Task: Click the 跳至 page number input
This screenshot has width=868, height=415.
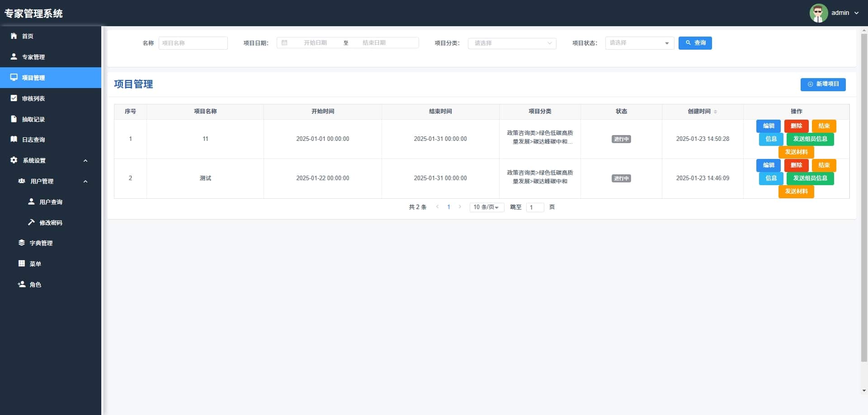Action: [x=535, y=207]
